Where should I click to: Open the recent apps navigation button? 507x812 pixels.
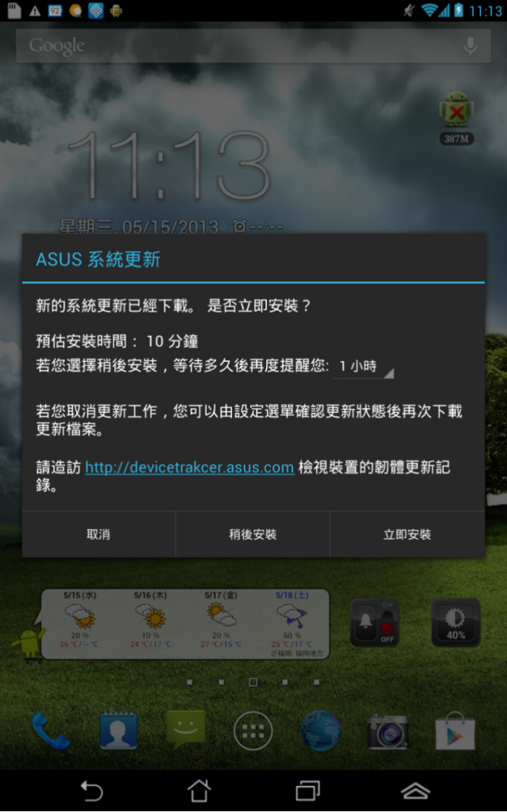click(307, 791)
